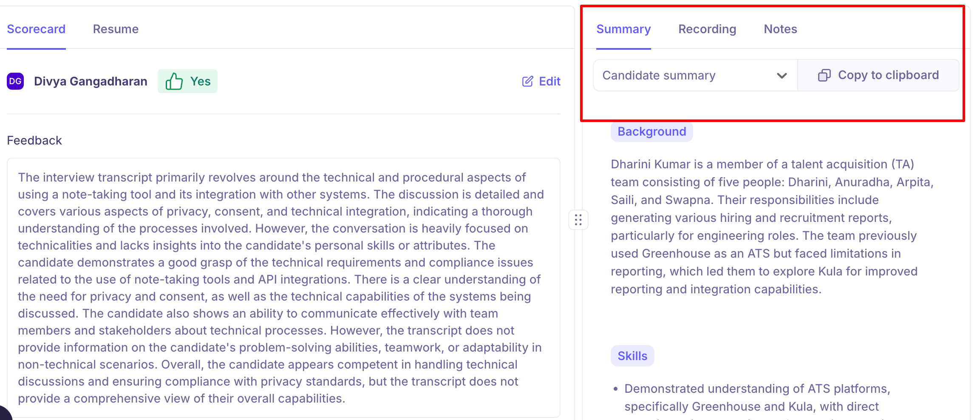The width and height of the screenshot is (980, 420).
Task: Select the Scorecard tab
Action: coord(36,29)
